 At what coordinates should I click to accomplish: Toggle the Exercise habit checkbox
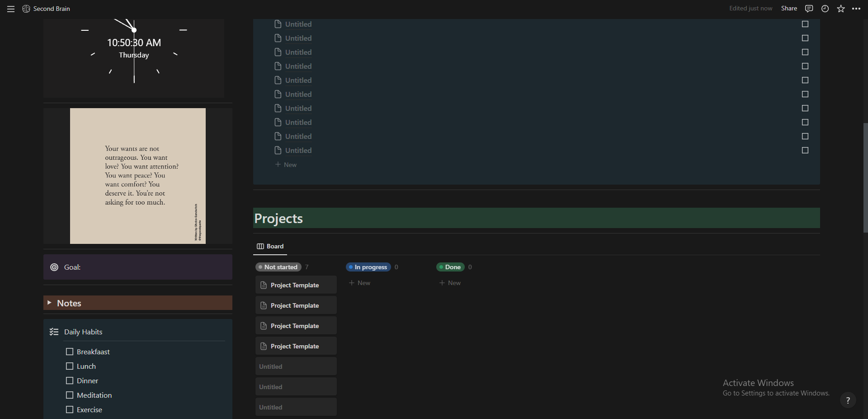[70, 410]
